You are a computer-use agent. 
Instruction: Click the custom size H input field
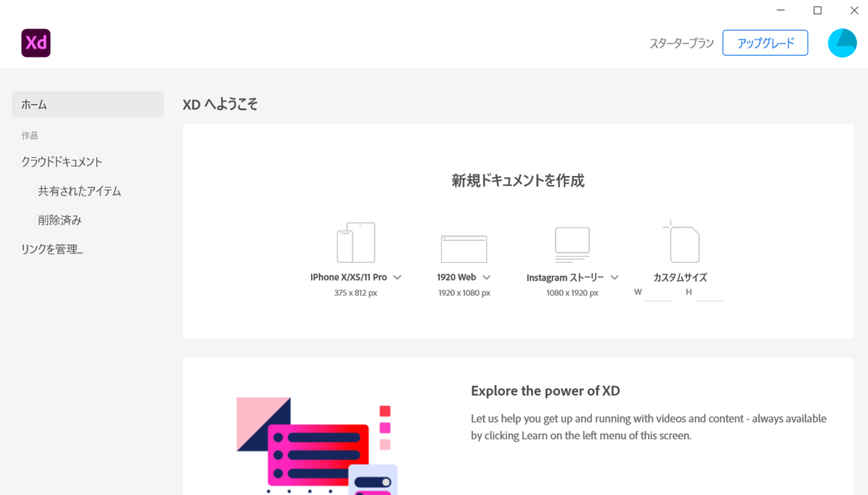click(x=710, y=293)
